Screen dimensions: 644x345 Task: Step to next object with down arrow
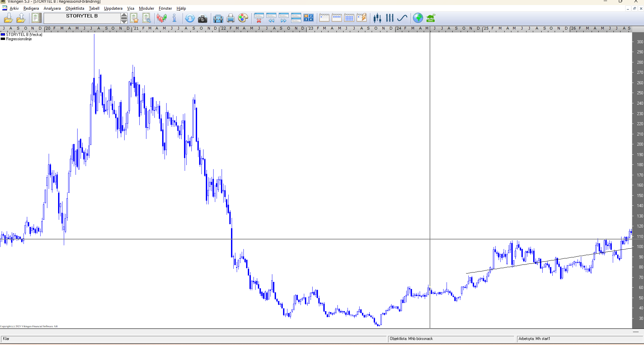coord(124,21)
